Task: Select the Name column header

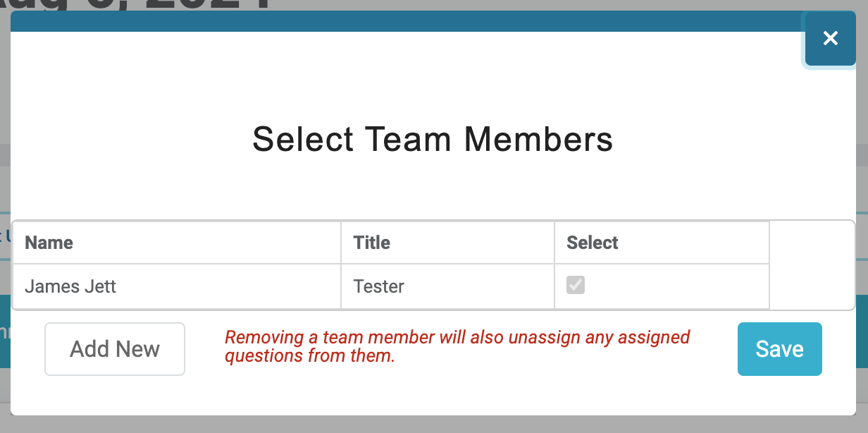Action: click(x=49, y=243)
